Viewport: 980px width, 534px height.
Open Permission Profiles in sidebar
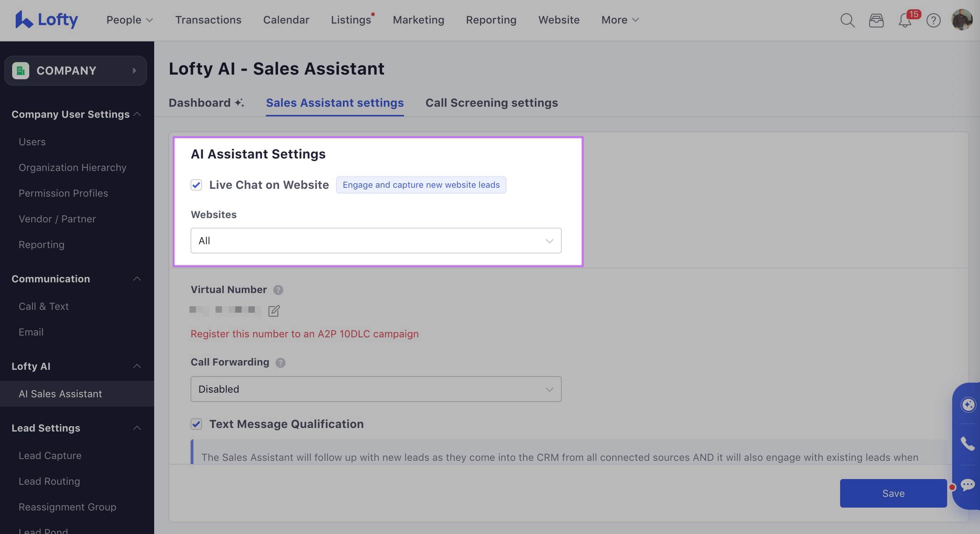click(x=64, y=193)
